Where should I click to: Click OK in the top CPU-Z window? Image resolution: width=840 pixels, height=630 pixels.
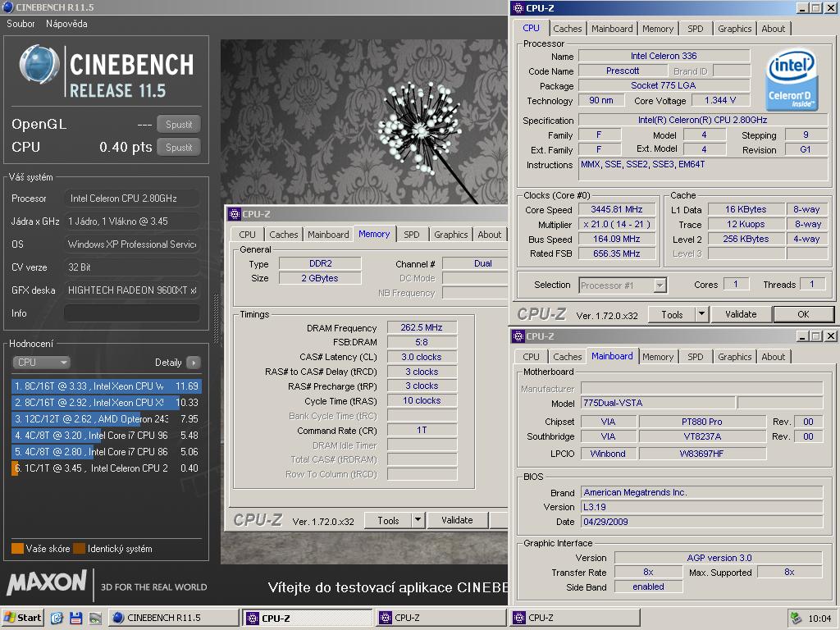[x=803, y=314]
